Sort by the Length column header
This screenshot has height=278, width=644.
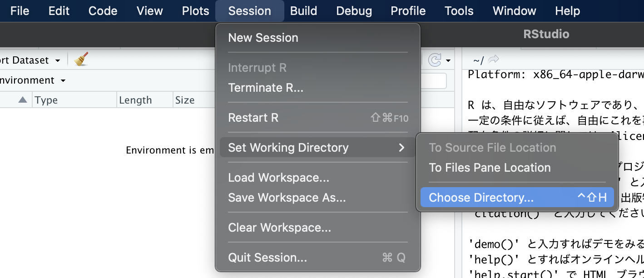pyautogui.click(x=135, y=100)
